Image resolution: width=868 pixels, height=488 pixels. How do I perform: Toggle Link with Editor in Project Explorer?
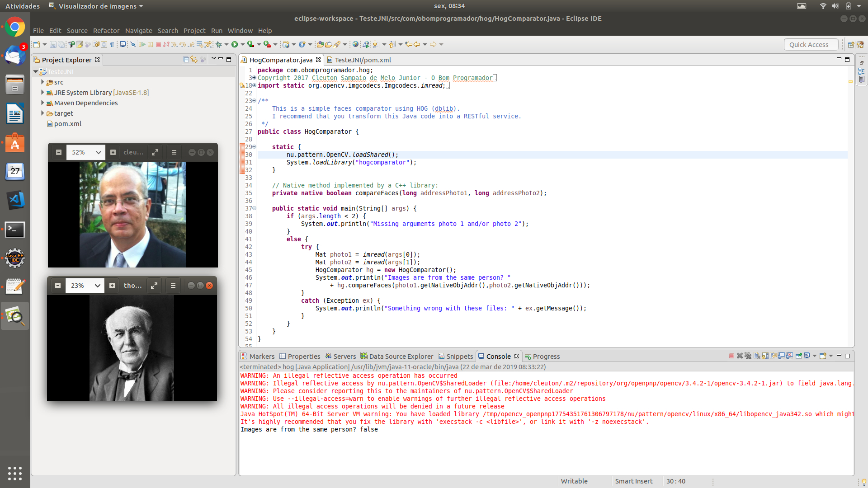tap(194, 60)
